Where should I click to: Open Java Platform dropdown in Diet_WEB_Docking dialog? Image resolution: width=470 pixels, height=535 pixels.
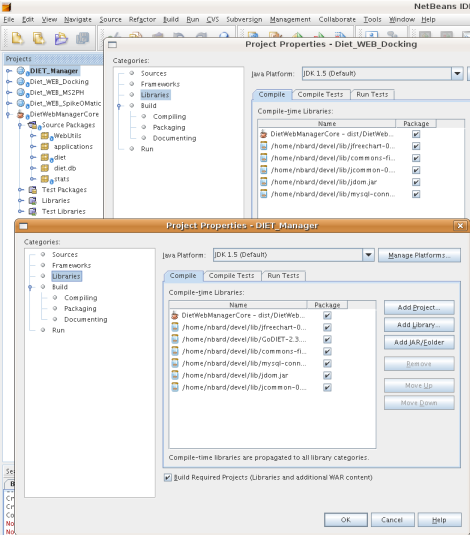(x=457, y=74)
